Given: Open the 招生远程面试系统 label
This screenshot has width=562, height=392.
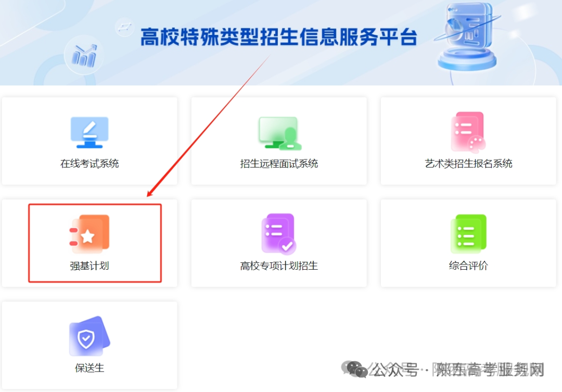Looking at the screenshot, I should tap(279, 163).
